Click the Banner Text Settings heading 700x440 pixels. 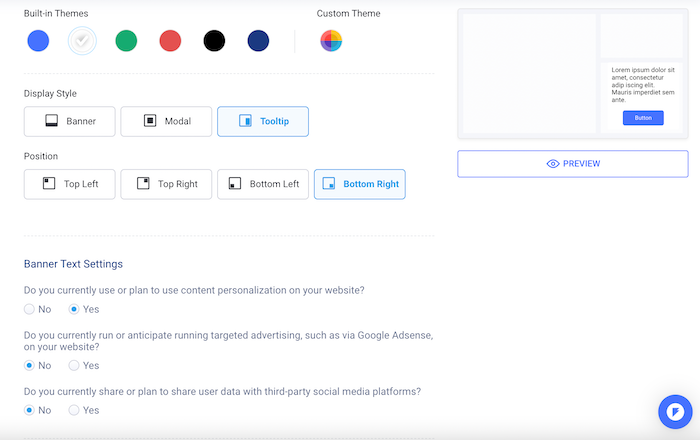point(73,264)
